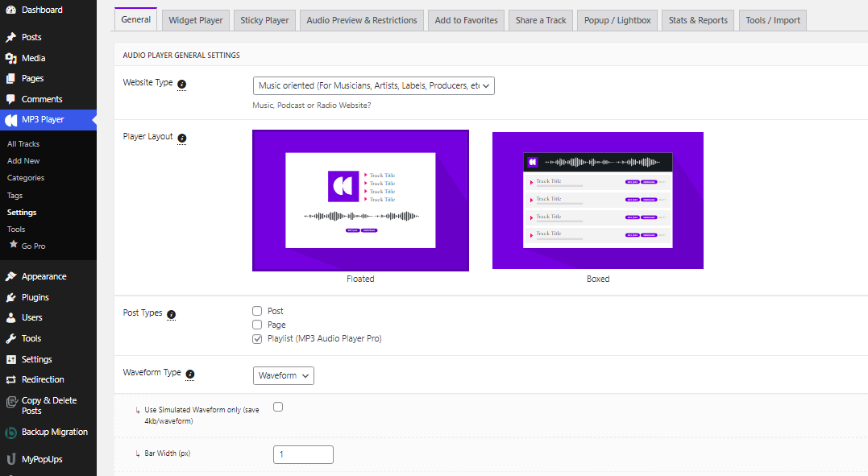Select the Boxed player layout thumbnail
Screen dimensions: 868x476
598,201
